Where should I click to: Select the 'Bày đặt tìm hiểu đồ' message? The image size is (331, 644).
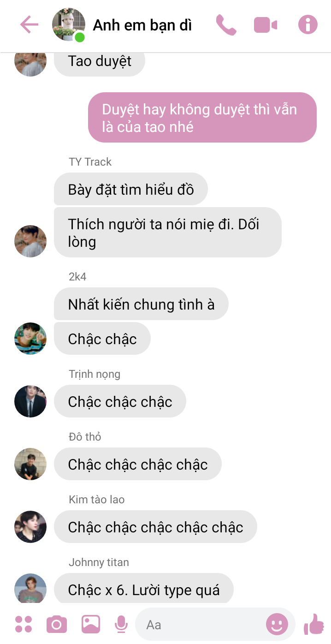point(131,189)
